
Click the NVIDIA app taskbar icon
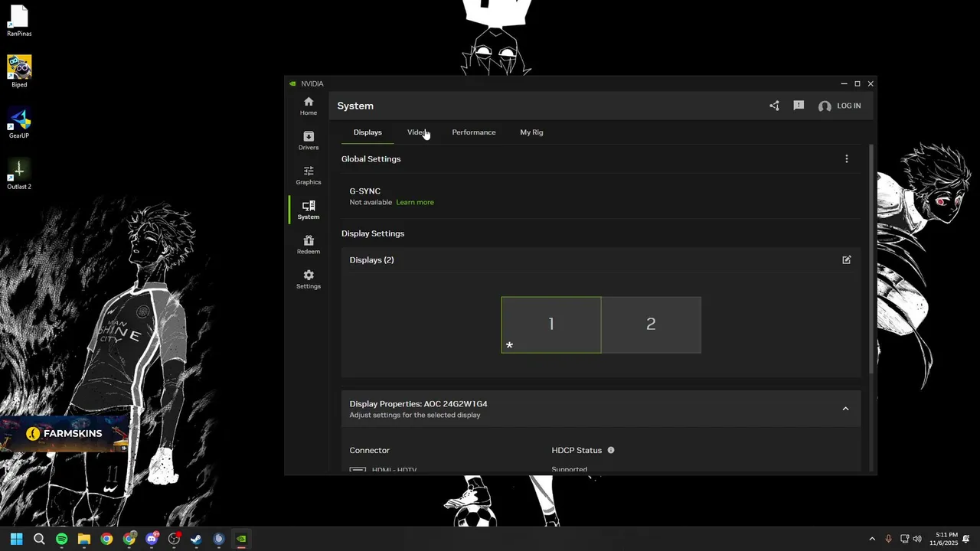[x=241, y=539]
